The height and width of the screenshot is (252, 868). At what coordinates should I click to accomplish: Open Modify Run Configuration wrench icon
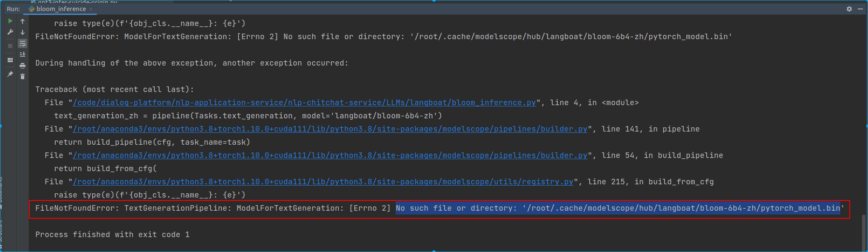pyautogui.click(x=10, y=32)
